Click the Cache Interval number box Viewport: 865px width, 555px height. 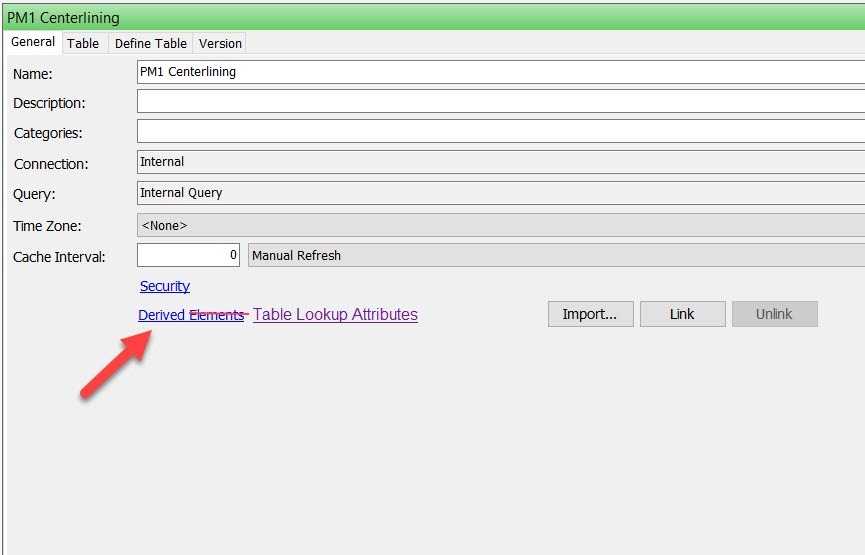(188, 256)
